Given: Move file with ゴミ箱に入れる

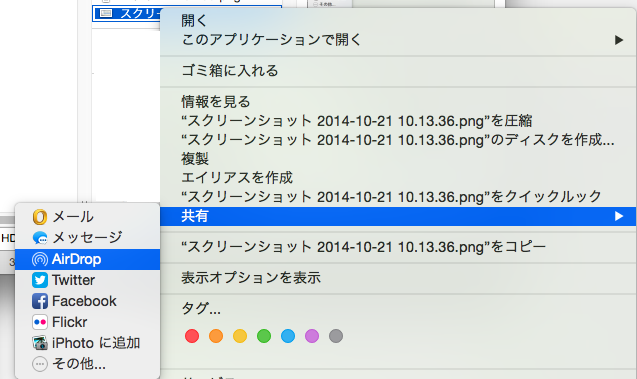Looking at the screenshot, I should 398,71.
